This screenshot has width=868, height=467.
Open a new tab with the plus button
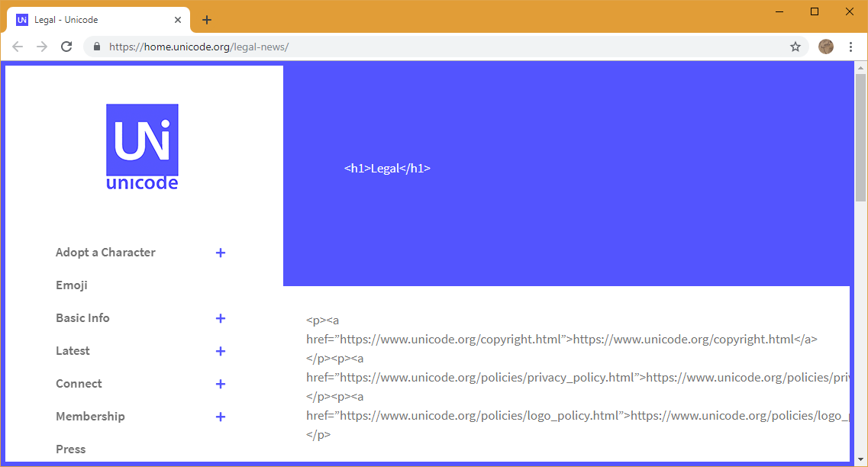coord(206,20)
